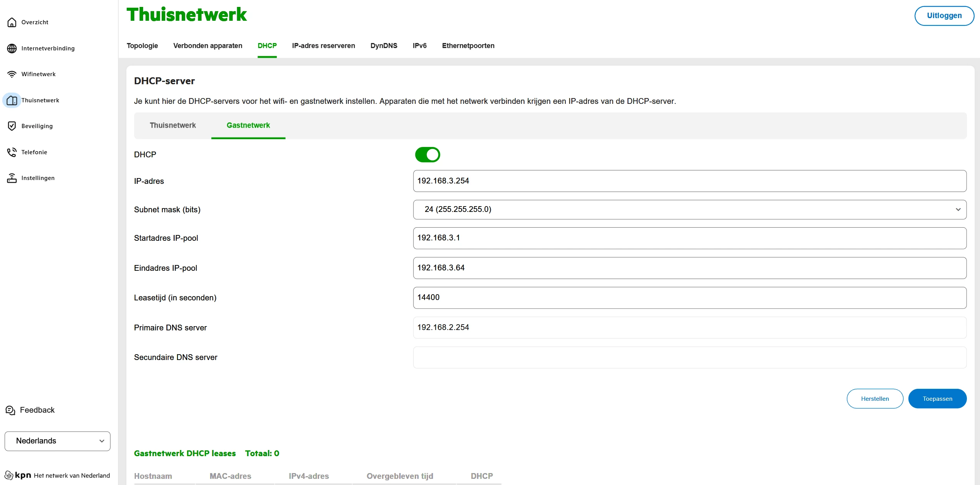Focus the Eindadres IP-pool field
Viewport: 980px width, 485px height.
pos(689,268)
